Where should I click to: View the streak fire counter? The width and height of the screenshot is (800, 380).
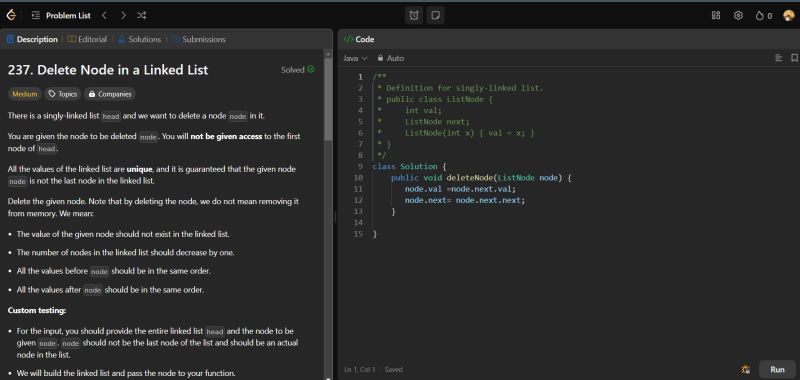(763, 16)
